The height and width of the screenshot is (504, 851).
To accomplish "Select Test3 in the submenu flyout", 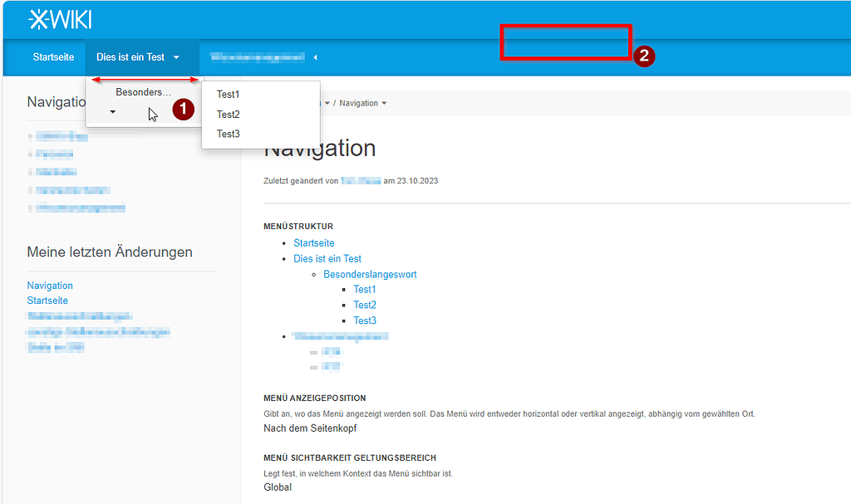I will point(228,134).
